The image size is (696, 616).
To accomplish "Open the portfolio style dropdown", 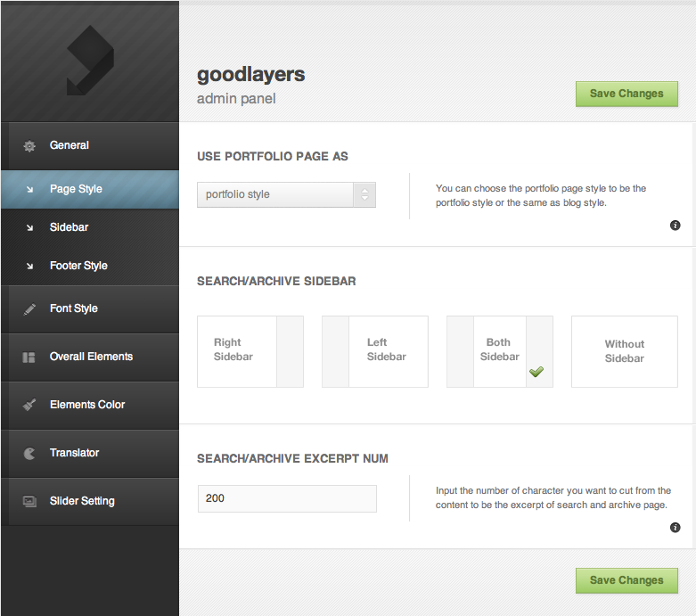I will coord(286,194).
